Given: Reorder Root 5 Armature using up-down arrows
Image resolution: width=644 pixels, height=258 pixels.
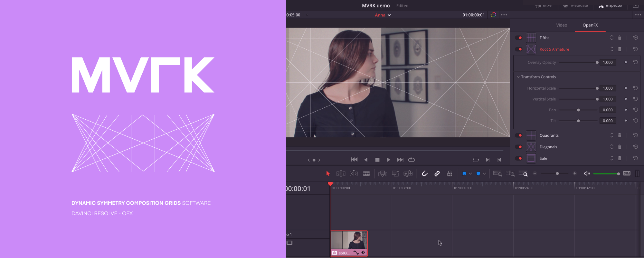Looking at the screenshot, I should pos(611,49).
